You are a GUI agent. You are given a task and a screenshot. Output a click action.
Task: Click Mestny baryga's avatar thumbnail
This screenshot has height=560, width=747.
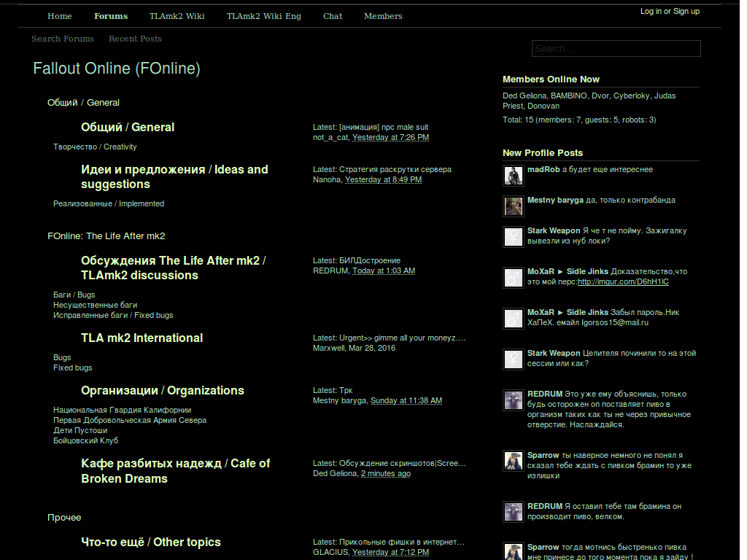coord(513,206)
